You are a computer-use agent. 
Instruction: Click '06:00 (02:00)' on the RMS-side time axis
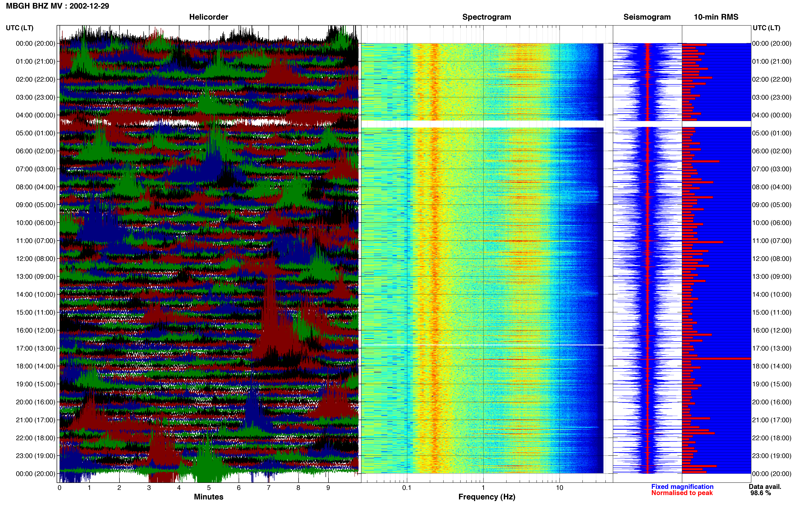pyautogui.click(x=772, y=151)
